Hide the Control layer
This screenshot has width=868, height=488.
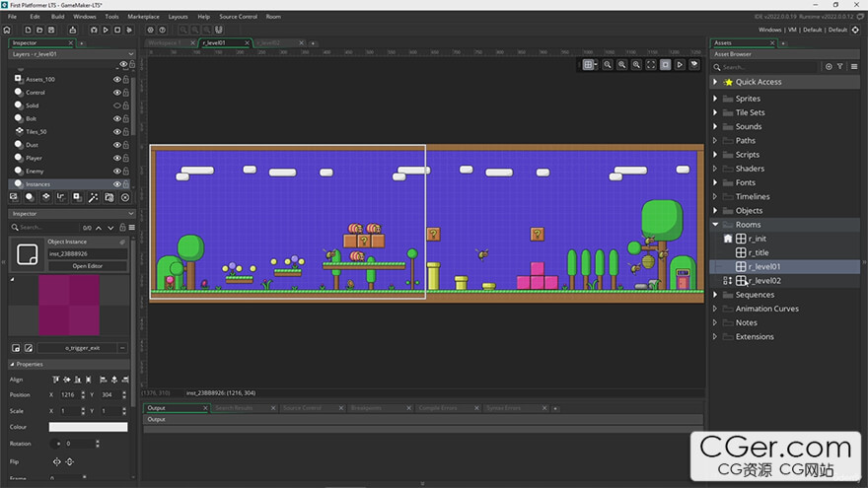coord(116,93)
